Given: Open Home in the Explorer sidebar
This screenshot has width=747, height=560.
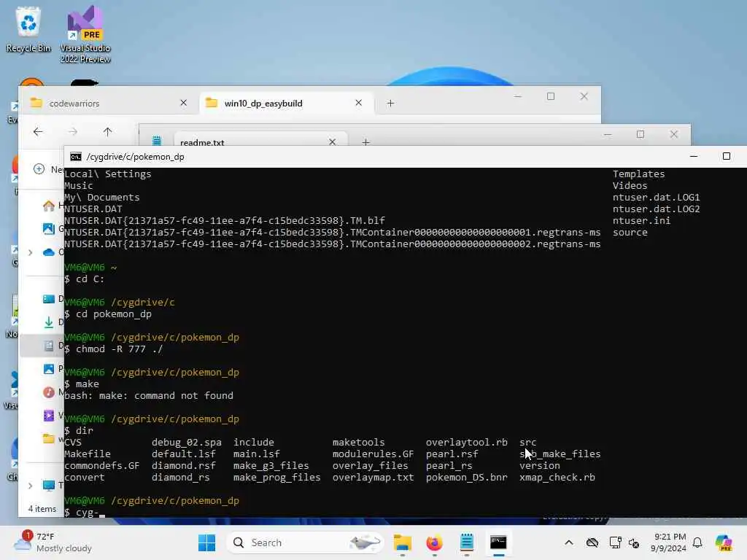Looking at the screenshot, I should coord(49,206).
